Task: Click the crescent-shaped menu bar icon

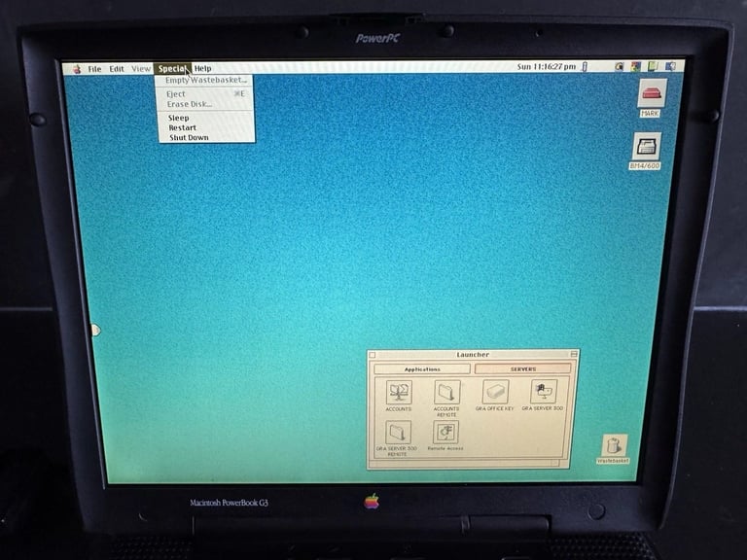Action: click(619, 67)
